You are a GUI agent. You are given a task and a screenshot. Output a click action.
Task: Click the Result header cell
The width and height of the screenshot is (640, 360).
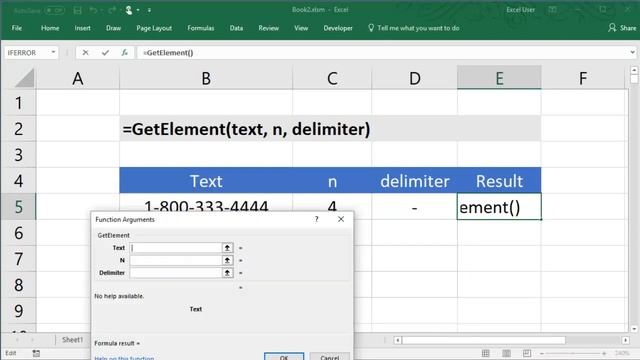[x=499, y=180]
